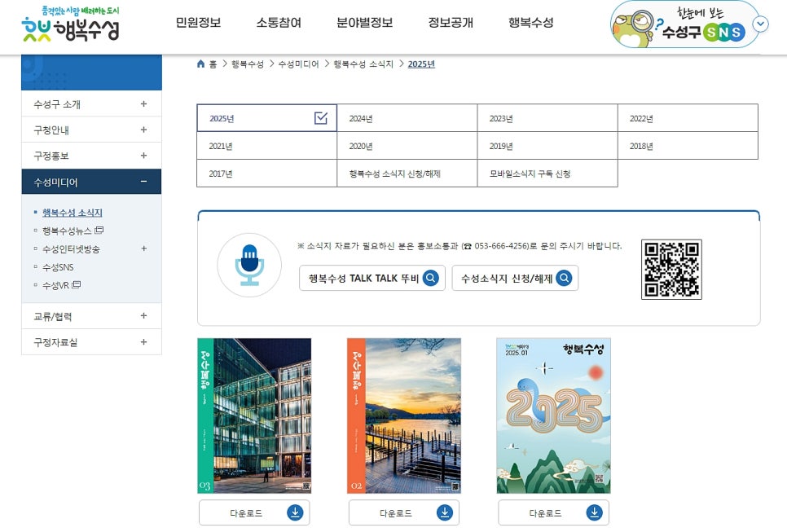787x532 pixels.
Task: Open the 분야별정보 menu
Action: [364, 23]
